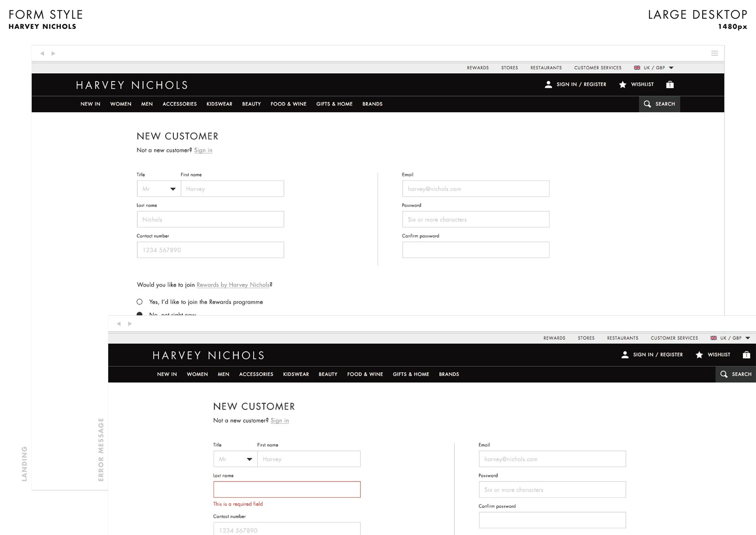756x535 pixels.
Task: Click CUSTOMER SERVICES in the landing page top bar
Action: pyautogui.click(x=598, y=68)
